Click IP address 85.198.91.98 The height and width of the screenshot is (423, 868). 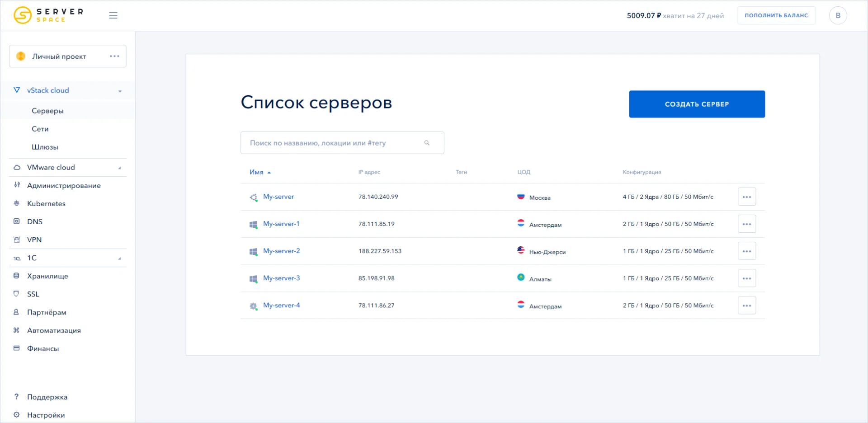pos(377,278)
